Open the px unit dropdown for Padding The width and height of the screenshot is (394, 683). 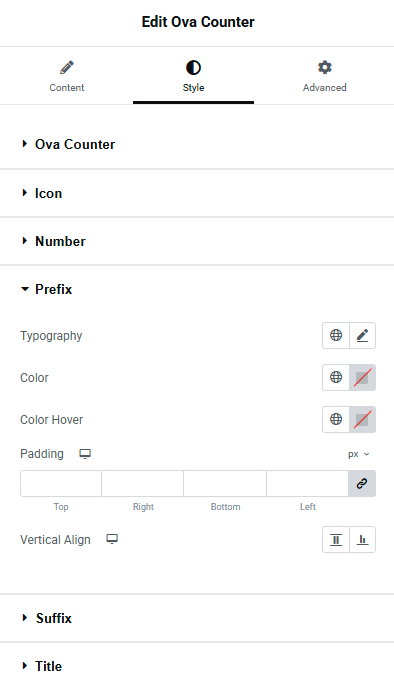358,454
